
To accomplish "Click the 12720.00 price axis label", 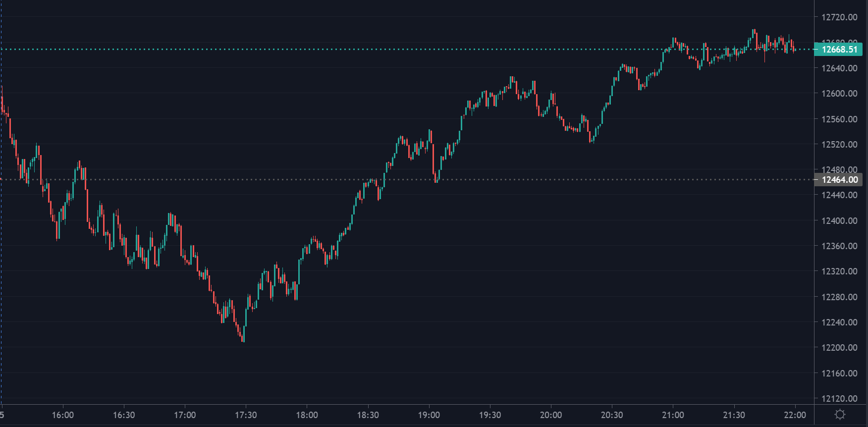I will click(839, 17).
